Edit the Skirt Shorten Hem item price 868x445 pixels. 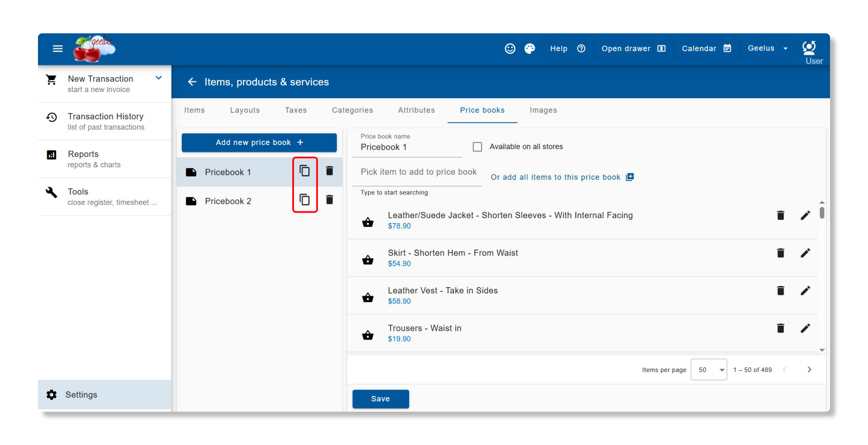pos(805,253)
